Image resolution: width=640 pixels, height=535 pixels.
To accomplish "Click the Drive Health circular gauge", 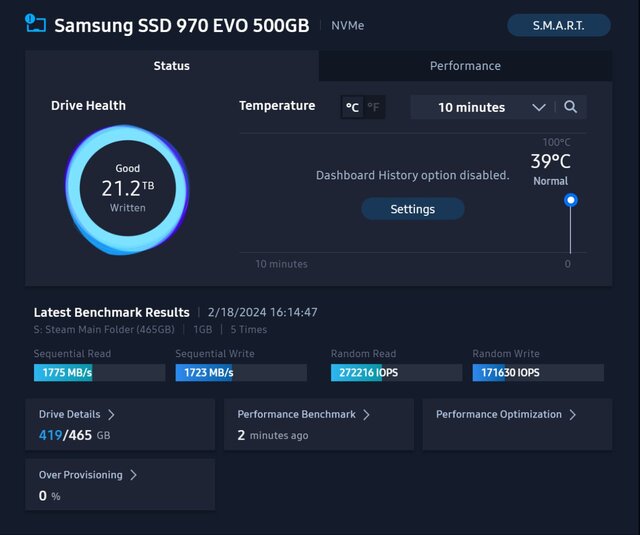I will tap(127, 189).
